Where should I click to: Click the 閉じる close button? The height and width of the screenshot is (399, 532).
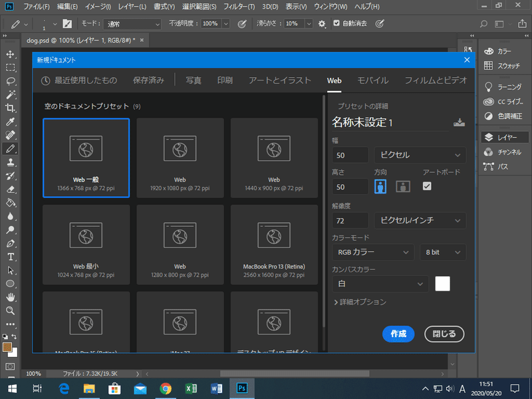click(x=444, y=334)
